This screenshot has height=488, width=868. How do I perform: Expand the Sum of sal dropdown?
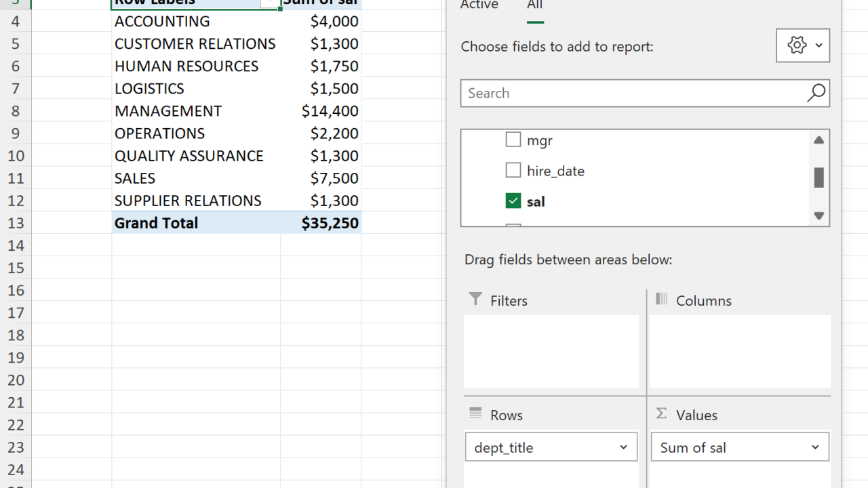tap(815, 447)
